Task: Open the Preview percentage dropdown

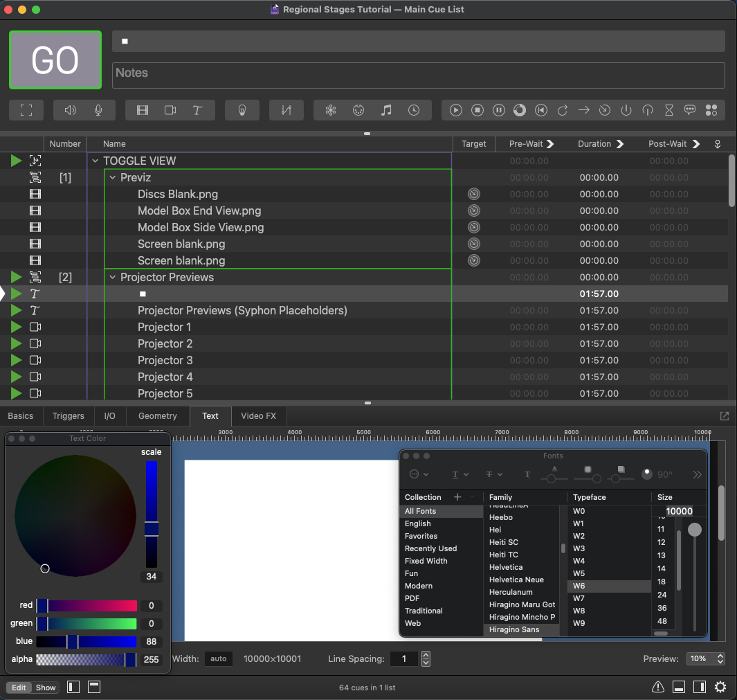Action: [705, 658]
